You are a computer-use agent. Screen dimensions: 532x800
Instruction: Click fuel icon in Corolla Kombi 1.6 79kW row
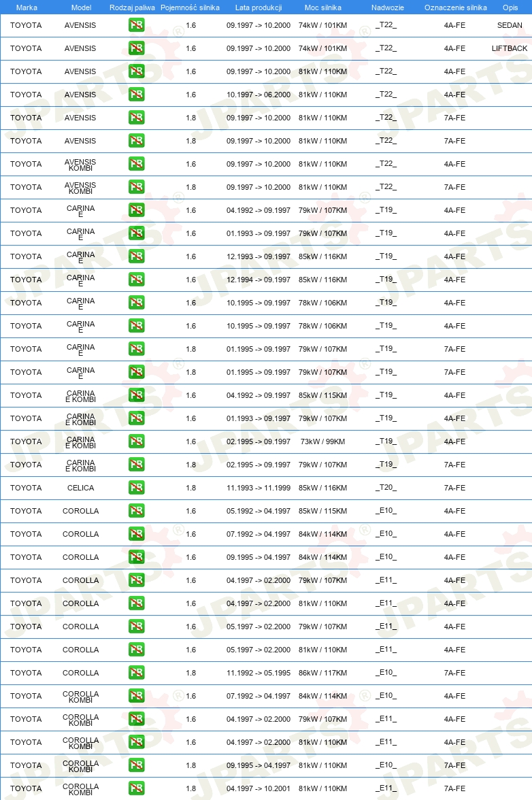pos(136,719)
